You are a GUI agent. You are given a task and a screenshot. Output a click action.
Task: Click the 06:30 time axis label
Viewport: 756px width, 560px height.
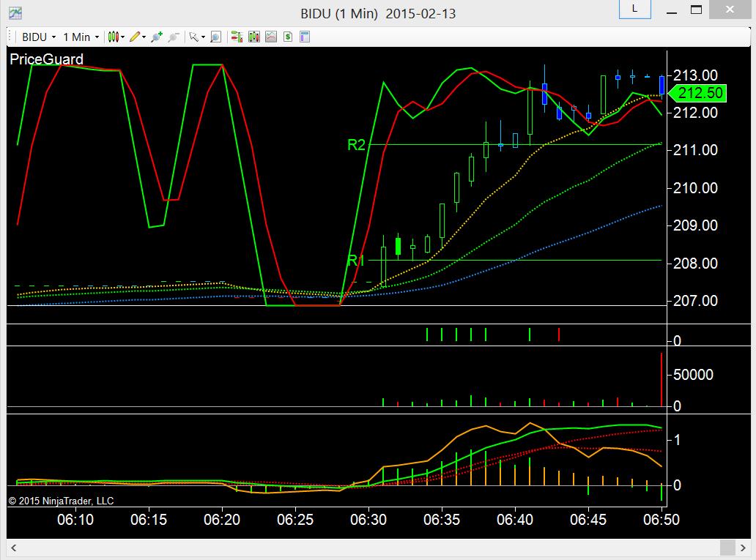[368, 520]
